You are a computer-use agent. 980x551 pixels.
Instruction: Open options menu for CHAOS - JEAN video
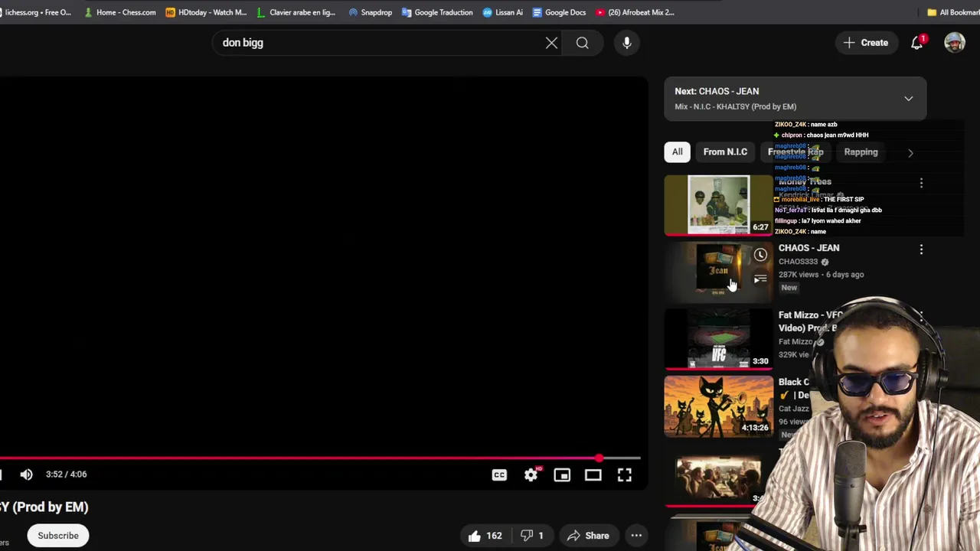(x=921, y=249)
